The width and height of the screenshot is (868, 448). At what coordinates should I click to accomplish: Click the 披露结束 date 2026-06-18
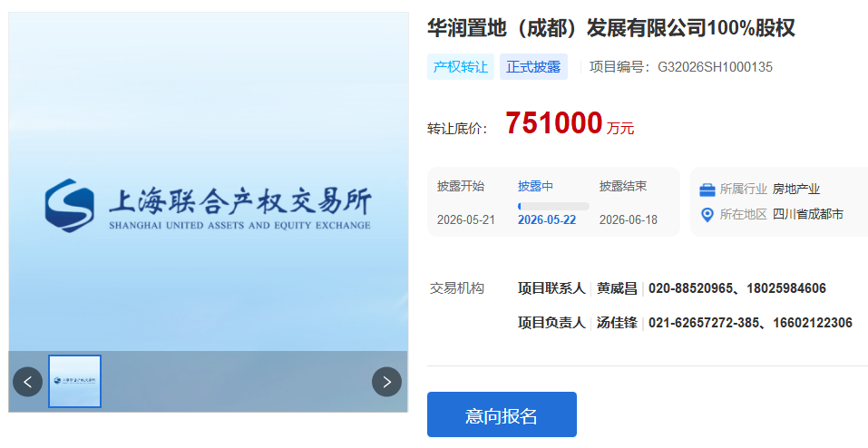click(628, 219)
